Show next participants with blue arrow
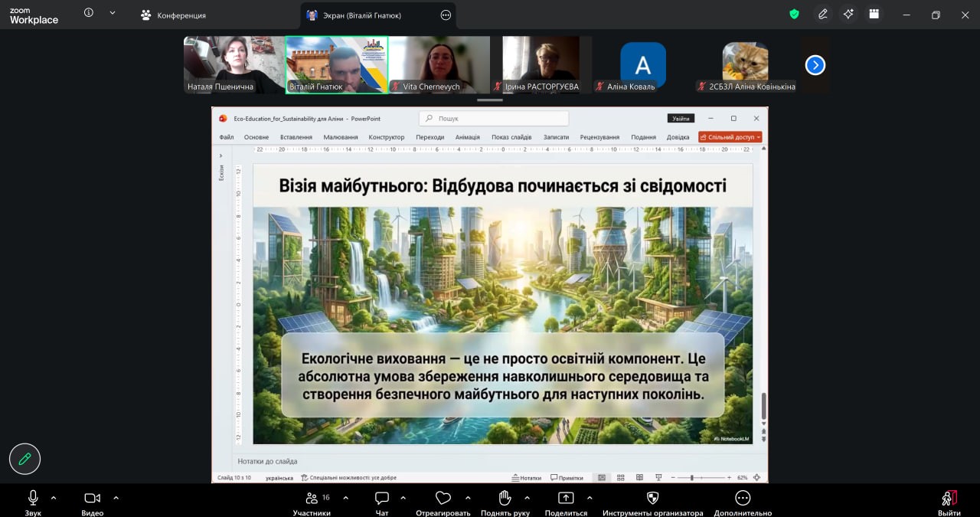 pyautogui.click(x=815, y=65)
